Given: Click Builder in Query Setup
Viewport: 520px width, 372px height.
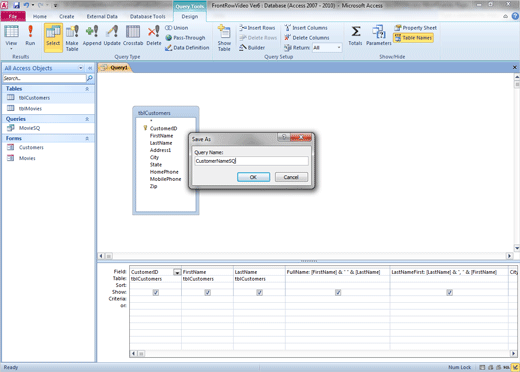Looking at the screenshot, I should click(x=252, y=48).
